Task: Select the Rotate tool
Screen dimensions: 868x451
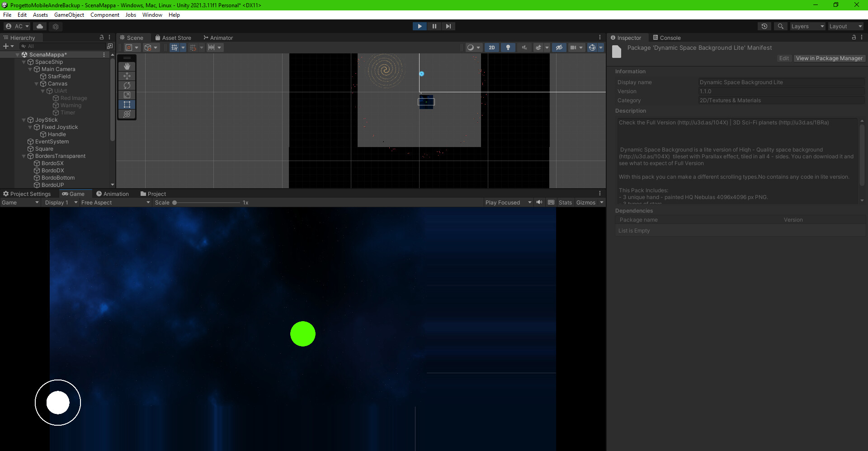Action: tap(127, 85)
